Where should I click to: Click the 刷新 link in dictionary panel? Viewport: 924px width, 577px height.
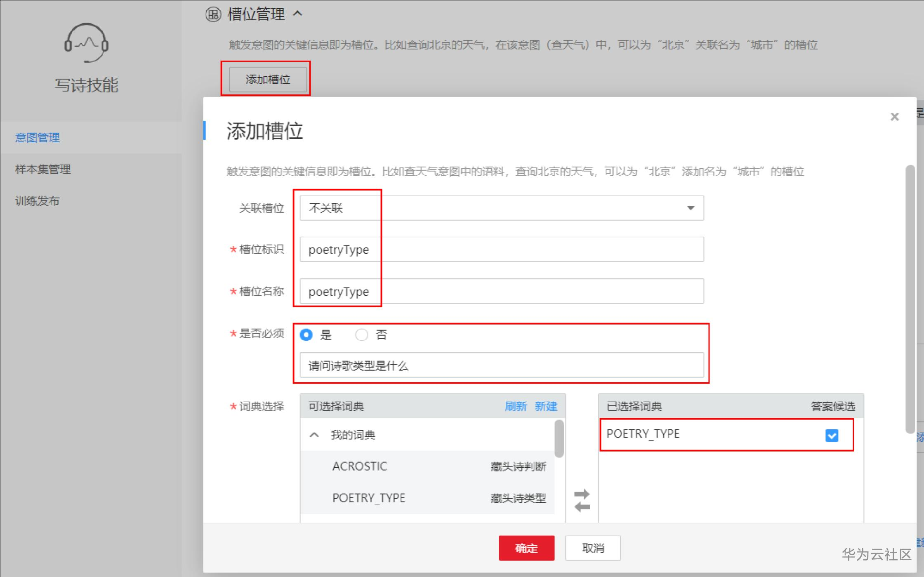(515, 407)
